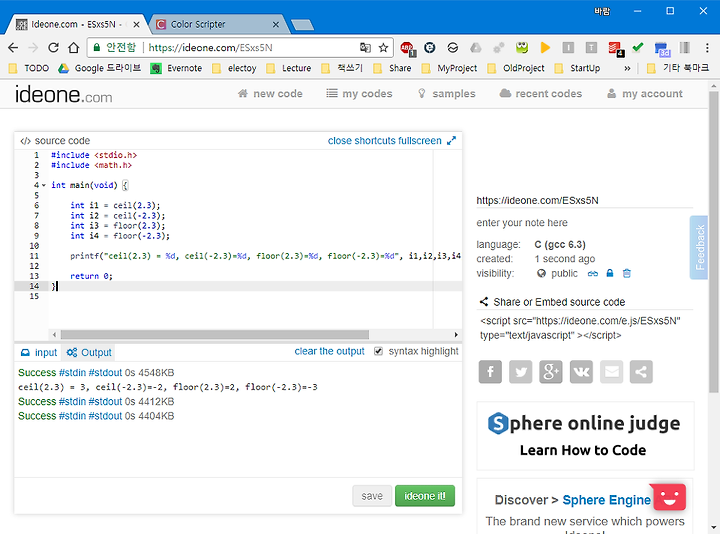This screenshot has width=720, height=534.
Task: Collapse the main function fold arrow
Action: [44, 185]
